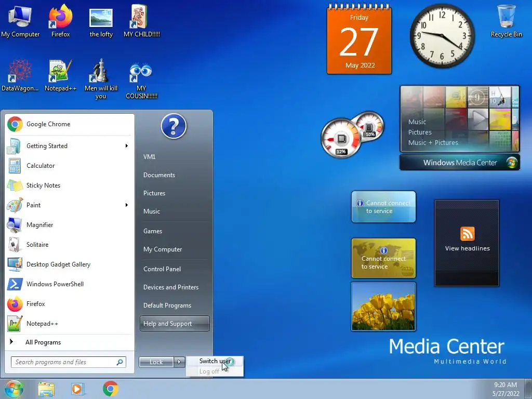Click the Help question mark user picture
532x399 pixels.
[x=174, y=126]
